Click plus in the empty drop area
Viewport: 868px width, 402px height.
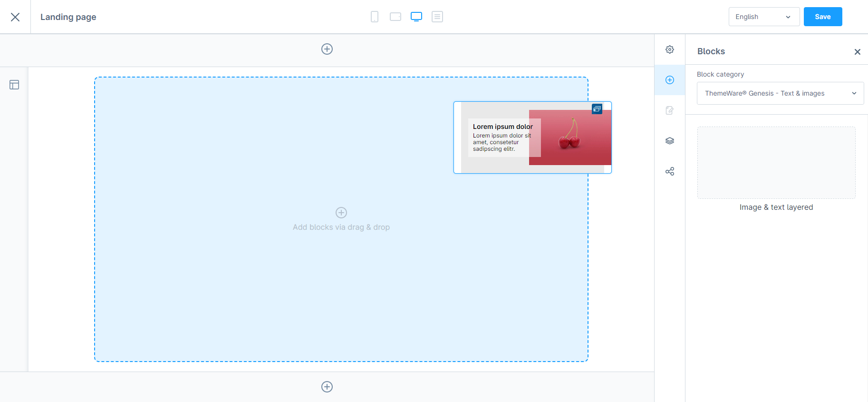(341, 213)
